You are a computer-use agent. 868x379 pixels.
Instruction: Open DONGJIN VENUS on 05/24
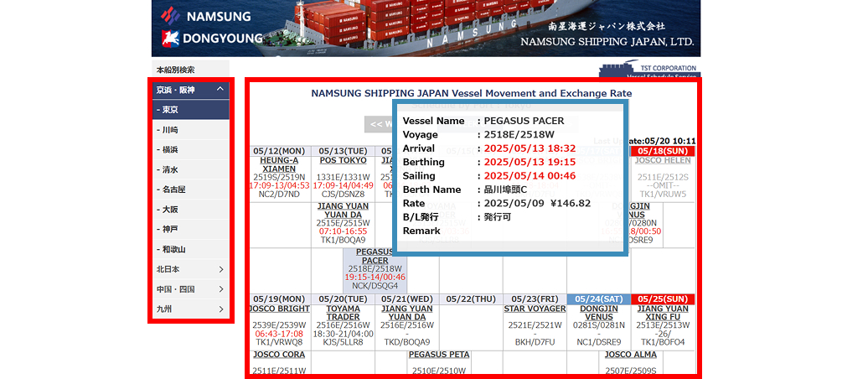point(599,313)
